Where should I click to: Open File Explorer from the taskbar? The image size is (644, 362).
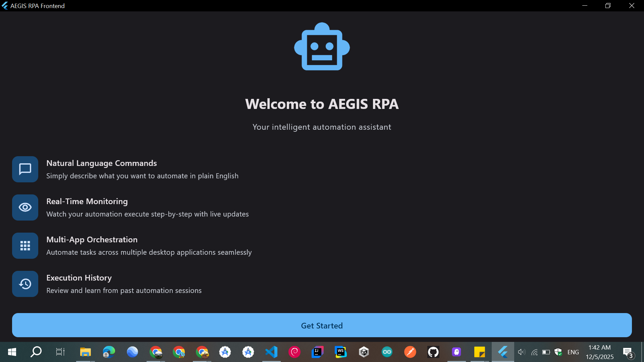85,352
